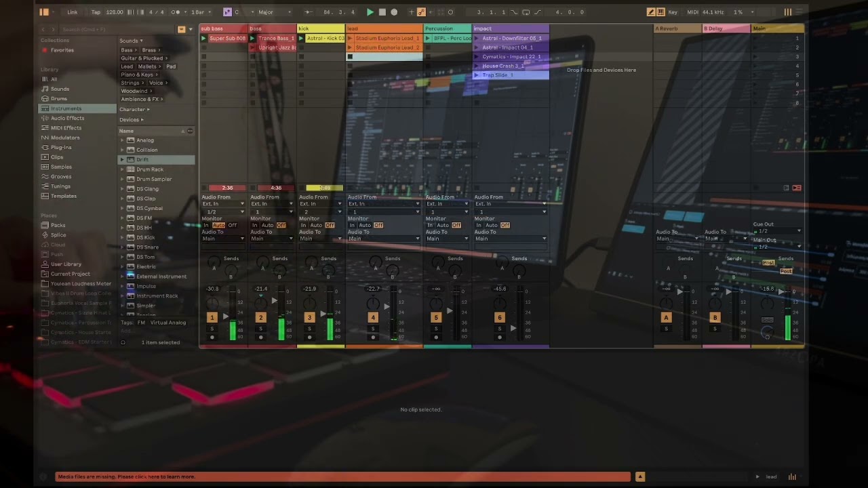868x488 pixels.
Task: Expand the Analog instrument entry
Action: (x=122, y=140)
